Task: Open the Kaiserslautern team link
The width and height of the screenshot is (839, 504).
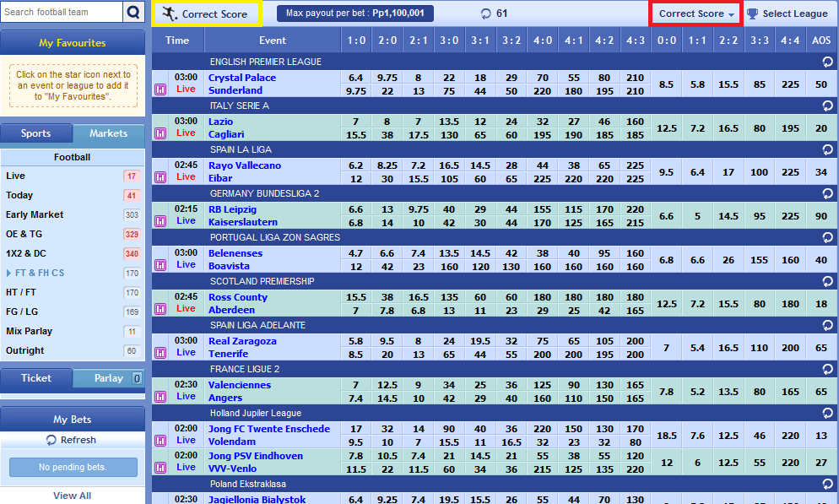Action: (243, 222)
